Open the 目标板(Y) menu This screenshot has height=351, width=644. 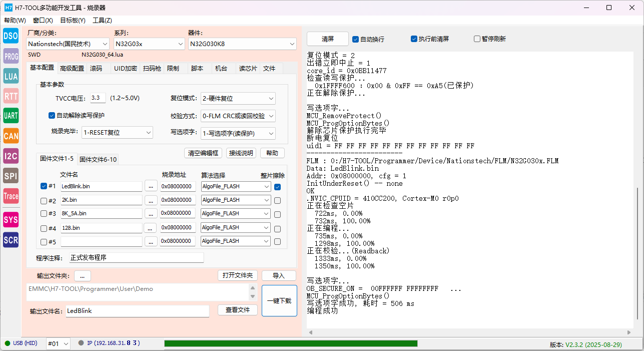click(73, 21)
